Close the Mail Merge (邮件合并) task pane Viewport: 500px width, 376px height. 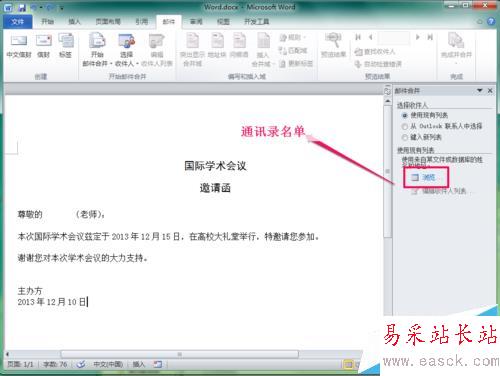point(490,90)
